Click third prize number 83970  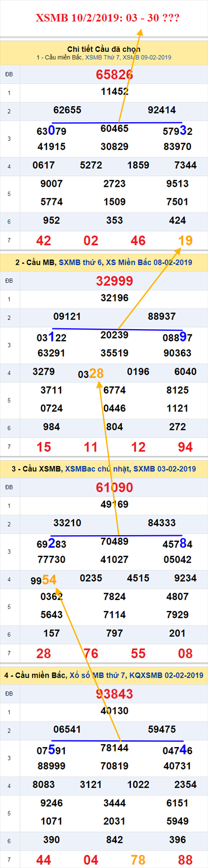click(178, 147)
